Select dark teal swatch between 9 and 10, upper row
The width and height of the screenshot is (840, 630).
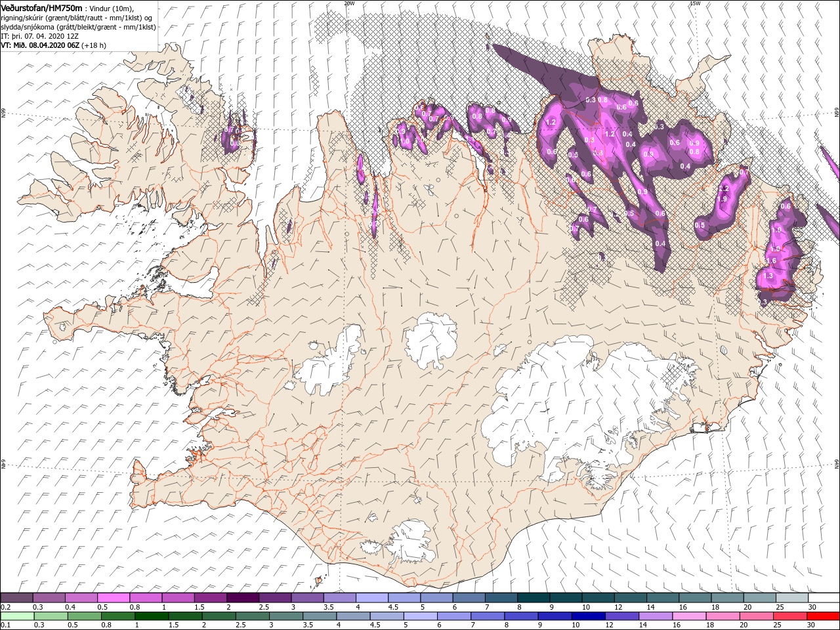(566, 598)
